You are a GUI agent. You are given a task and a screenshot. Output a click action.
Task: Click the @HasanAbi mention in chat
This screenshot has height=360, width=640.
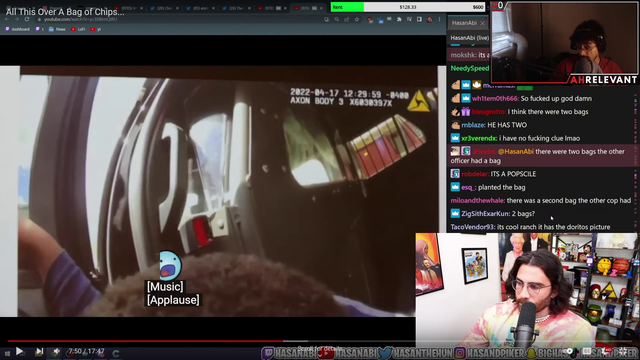pos(516,151)
